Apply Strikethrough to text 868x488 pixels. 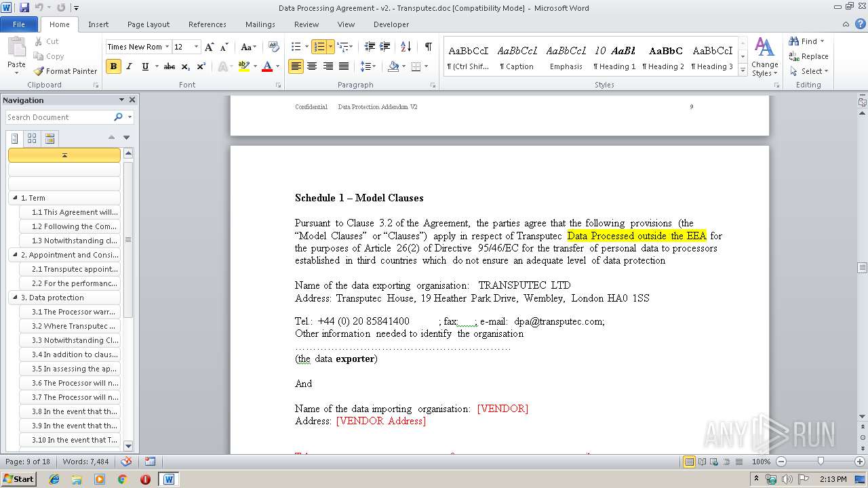click(170, 66)
